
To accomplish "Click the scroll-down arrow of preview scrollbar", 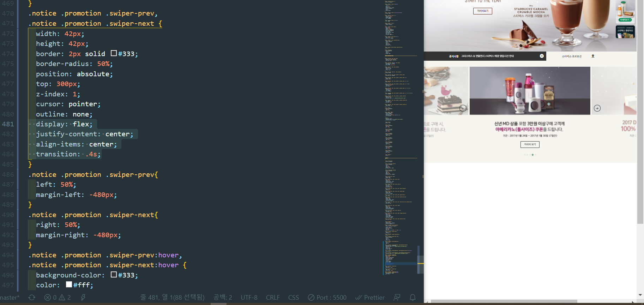I will 640,295.
